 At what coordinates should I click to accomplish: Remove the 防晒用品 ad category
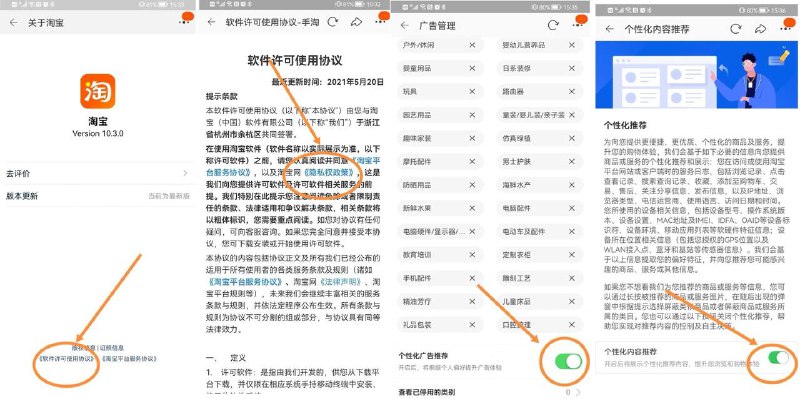[x=472, y=185]
